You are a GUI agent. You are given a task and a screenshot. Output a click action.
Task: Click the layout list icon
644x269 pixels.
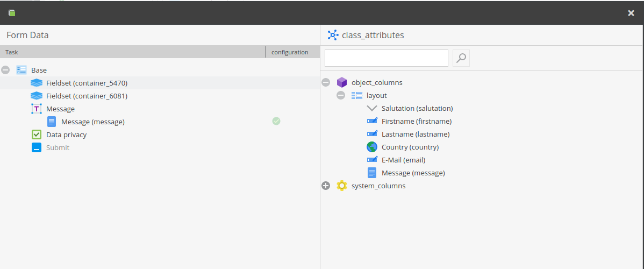tap(357, 95)
